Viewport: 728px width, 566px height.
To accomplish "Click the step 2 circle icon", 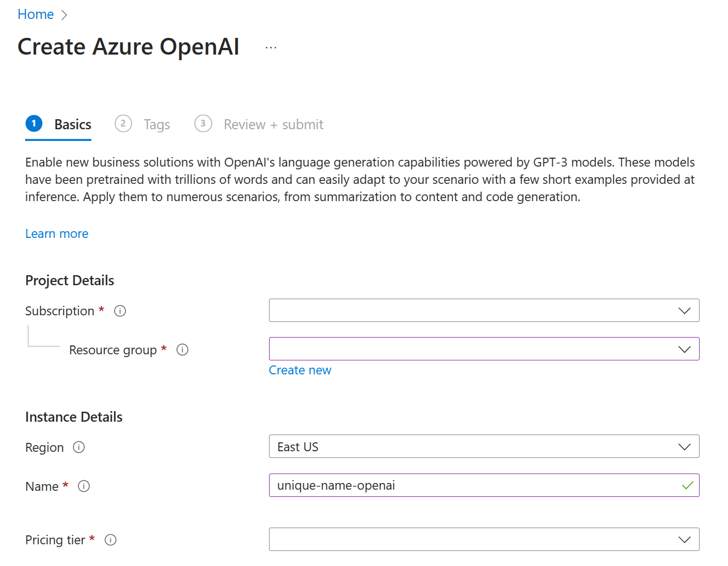I will 123,124.
